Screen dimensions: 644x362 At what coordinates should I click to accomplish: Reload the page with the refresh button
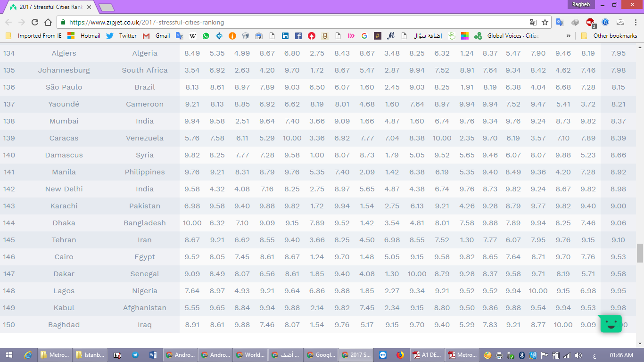pos(35,22)
